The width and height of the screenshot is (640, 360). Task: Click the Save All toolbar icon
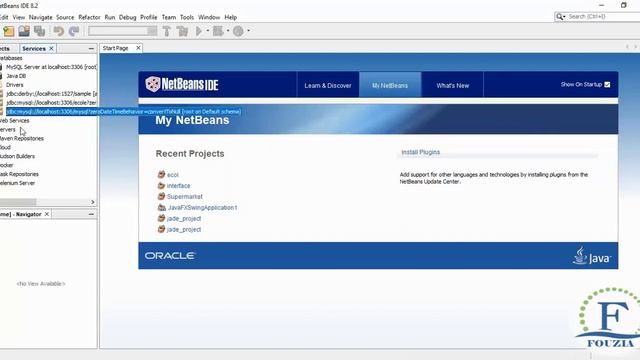40,31
